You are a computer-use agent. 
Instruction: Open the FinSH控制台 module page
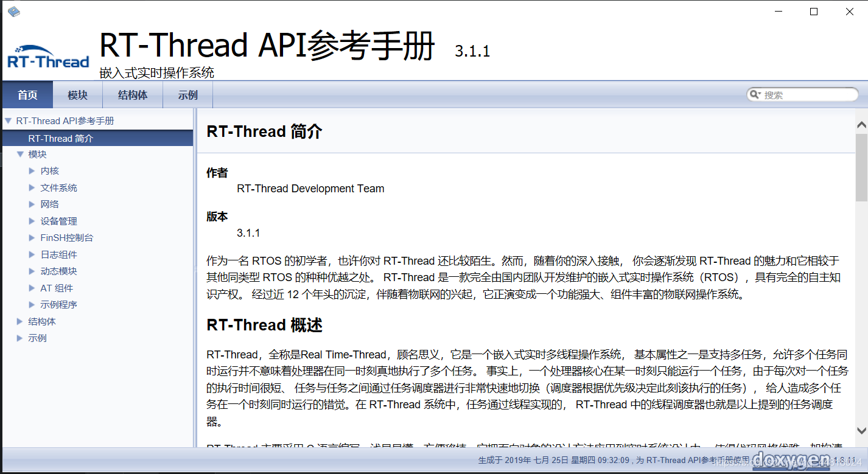point(67,237)
